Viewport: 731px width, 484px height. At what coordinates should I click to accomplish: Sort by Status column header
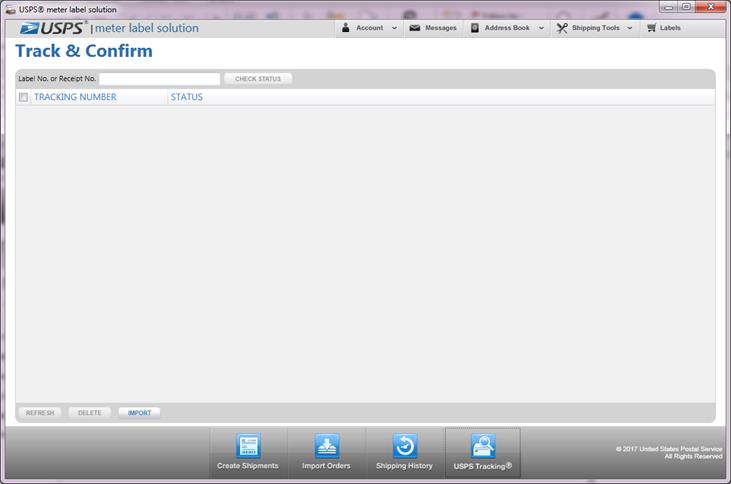[186, 97]
